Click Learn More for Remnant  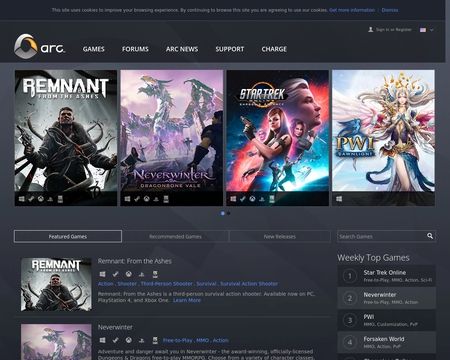pyautogui.click(x=187, y=300)
